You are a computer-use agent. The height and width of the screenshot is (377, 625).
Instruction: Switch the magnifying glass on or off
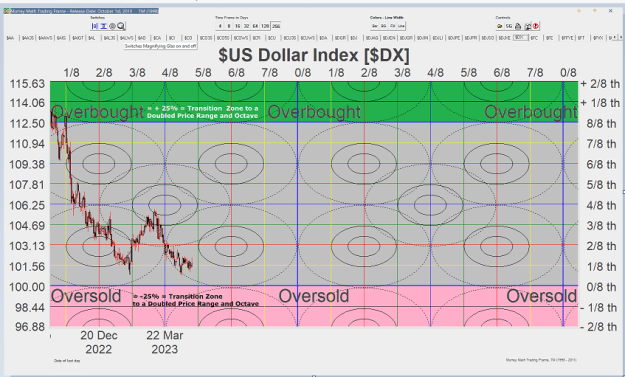121,26
